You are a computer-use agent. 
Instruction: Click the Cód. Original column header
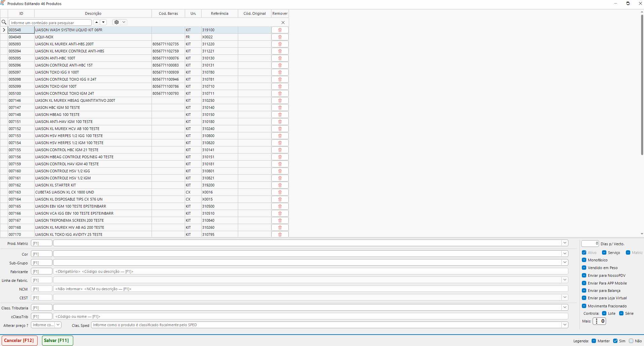(255, 13)
